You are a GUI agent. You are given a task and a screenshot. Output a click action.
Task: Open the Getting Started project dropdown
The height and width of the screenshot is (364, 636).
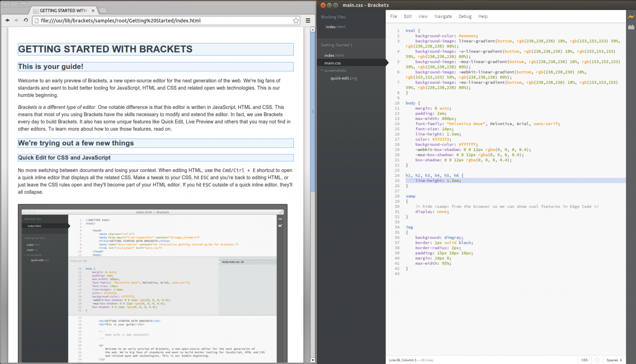click(337, 45)
